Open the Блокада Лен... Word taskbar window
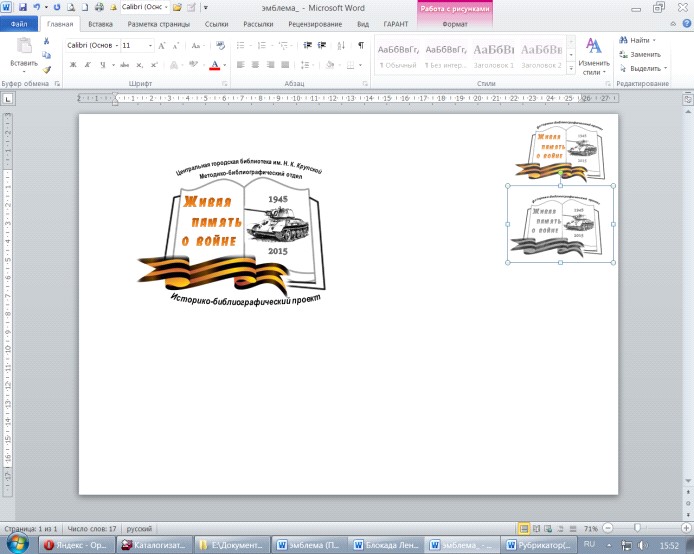The width and height of the screenshot is (694, 554). 385,545
